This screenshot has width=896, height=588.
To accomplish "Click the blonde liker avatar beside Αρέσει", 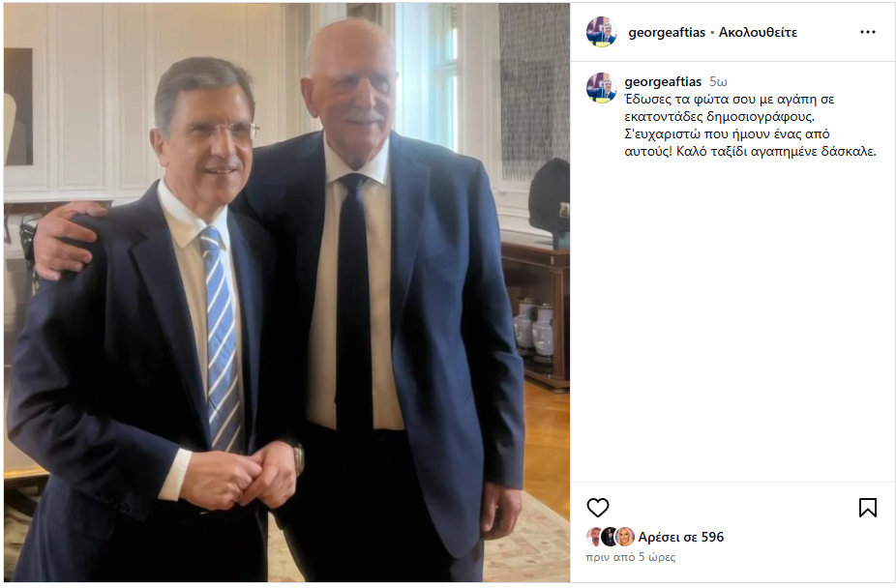I will click(x=626, y=537).
